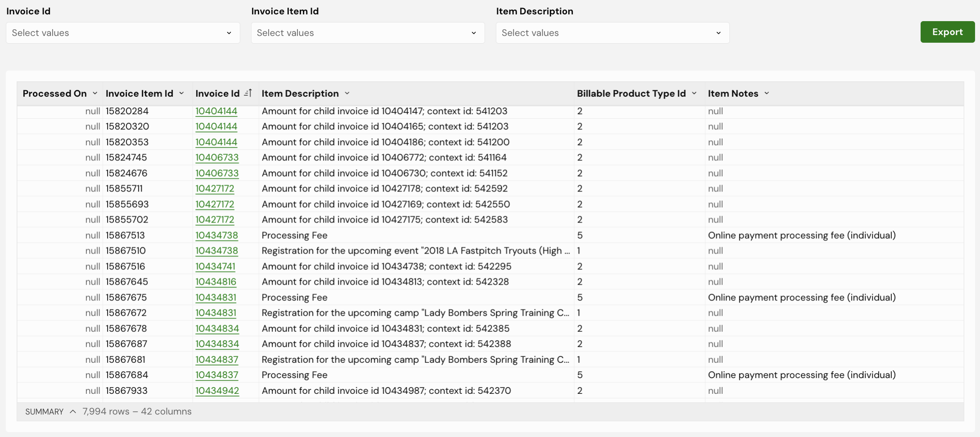This screenshot has width=980, height=437.
Task: Open invoice link 10406733 for item 15824745
Action: 217,157
